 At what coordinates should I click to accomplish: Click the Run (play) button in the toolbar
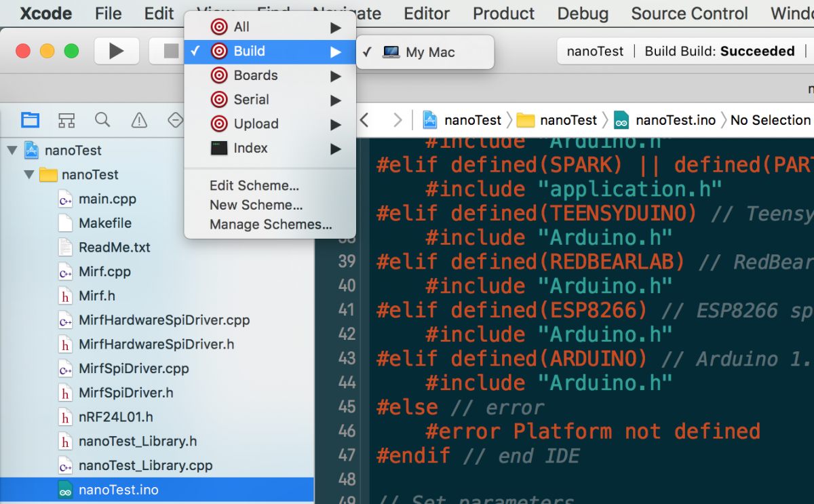click(x=117, y=51)
